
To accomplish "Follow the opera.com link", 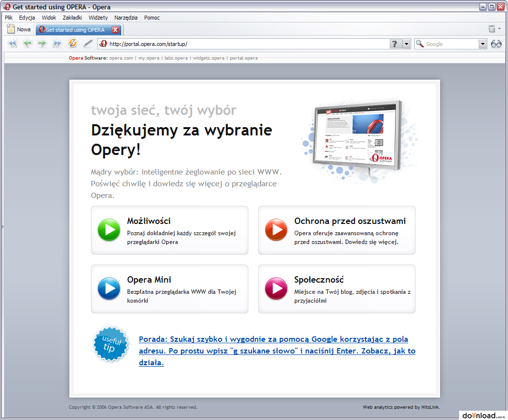I will (x=121, y=58).
